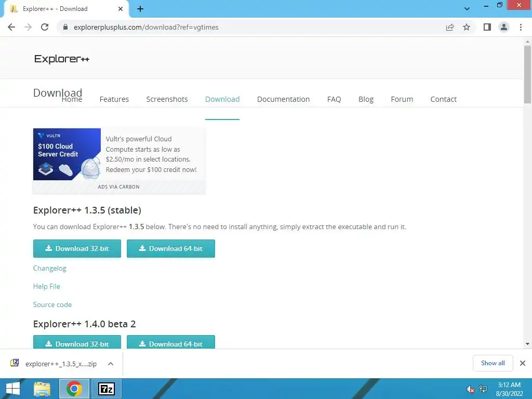Open the Changelog link
Screen dimensions: 532x399
pyautogui.click(x=49, y=268)
